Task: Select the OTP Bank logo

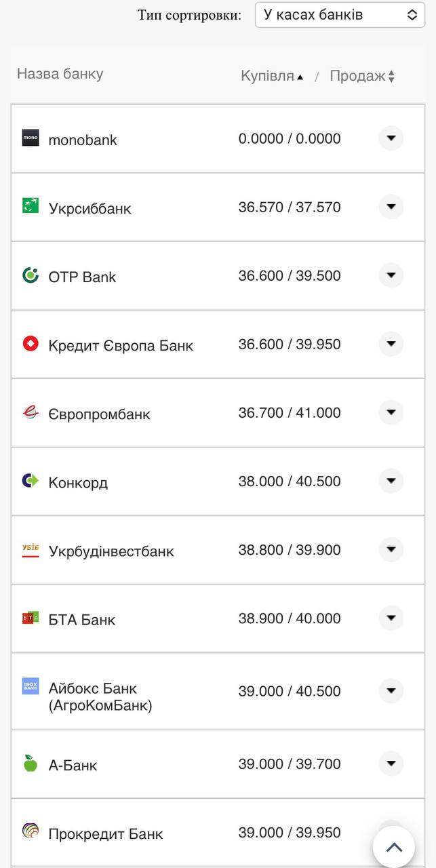Action: click(x=30, y=275)
